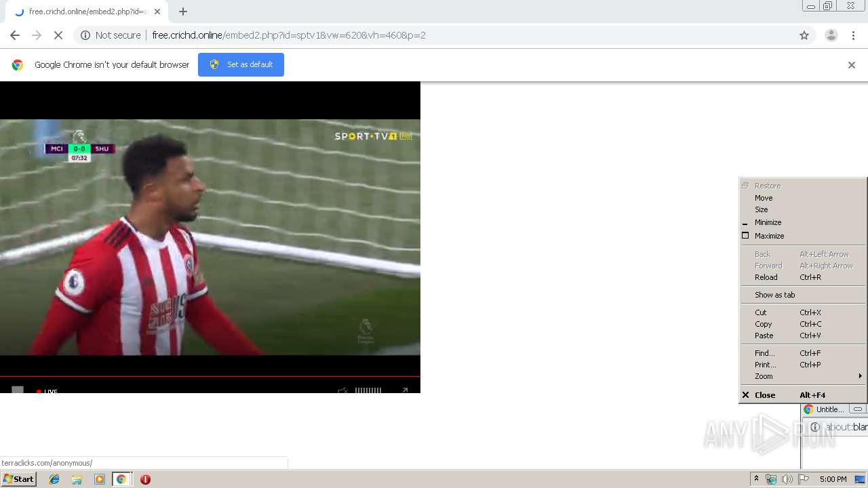The image size is (868, 488).
Task: Bookmark this page with the star icon
Action: click(x=804, y=35)
